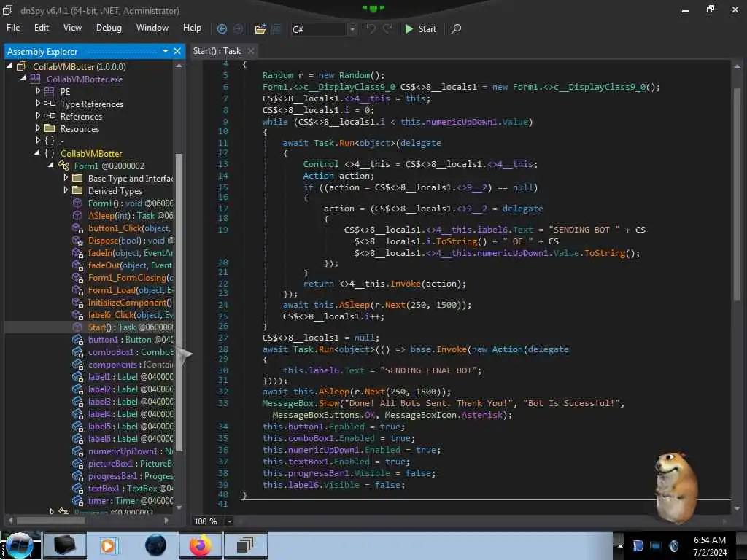The width and height of the screenshot is (747, 560).
Task: Open the Debug menu
Action: coord(109,28)
